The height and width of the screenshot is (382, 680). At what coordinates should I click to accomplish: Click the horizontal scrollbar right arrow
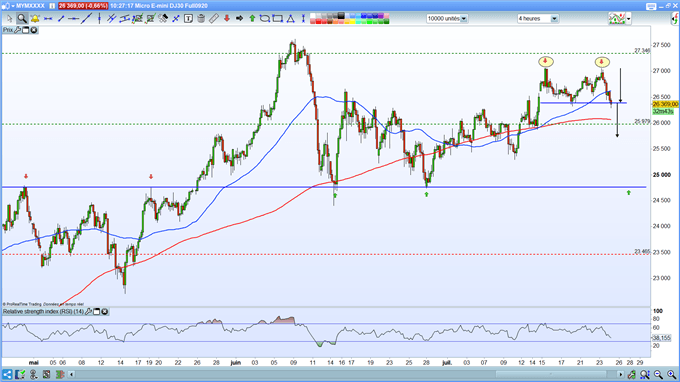coord(621,374)
